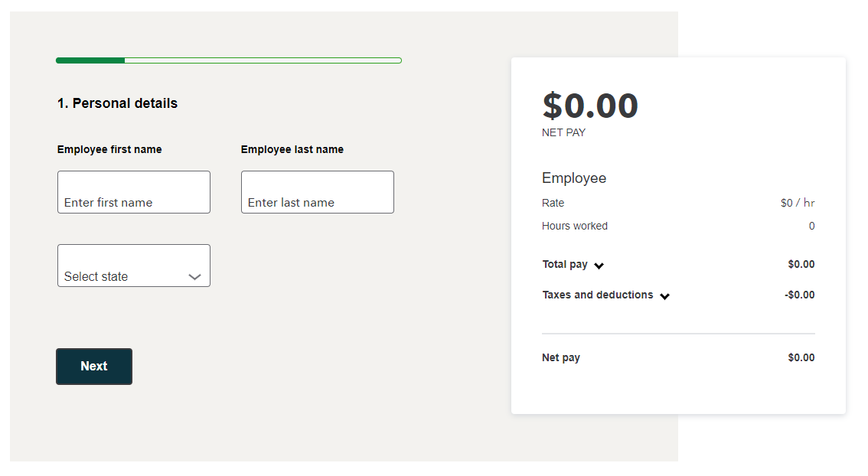Click the arrow beside Total pay
Image resolution: width=868 pixels, height=476 pixels.
(x=599, y=266)
